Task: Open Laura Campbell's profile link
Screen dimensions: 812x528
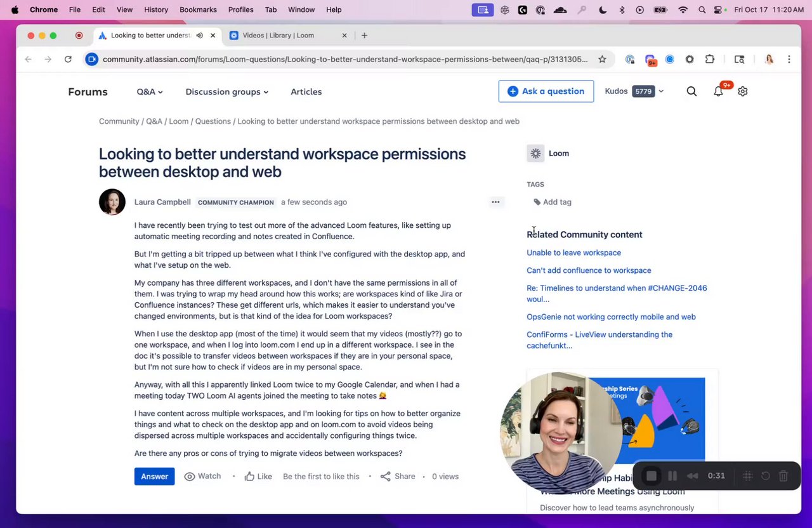Action: point(162,202)
